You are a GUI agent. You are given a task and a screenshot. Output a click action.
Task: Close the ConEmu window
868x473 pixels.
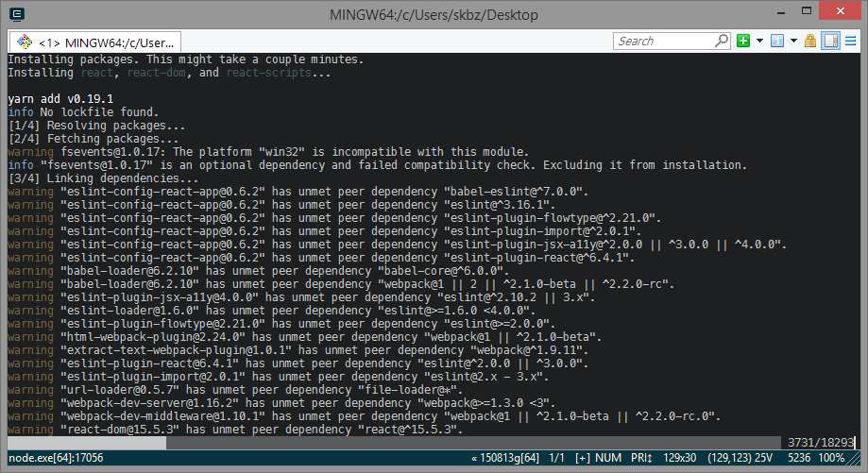pos(841,11)
